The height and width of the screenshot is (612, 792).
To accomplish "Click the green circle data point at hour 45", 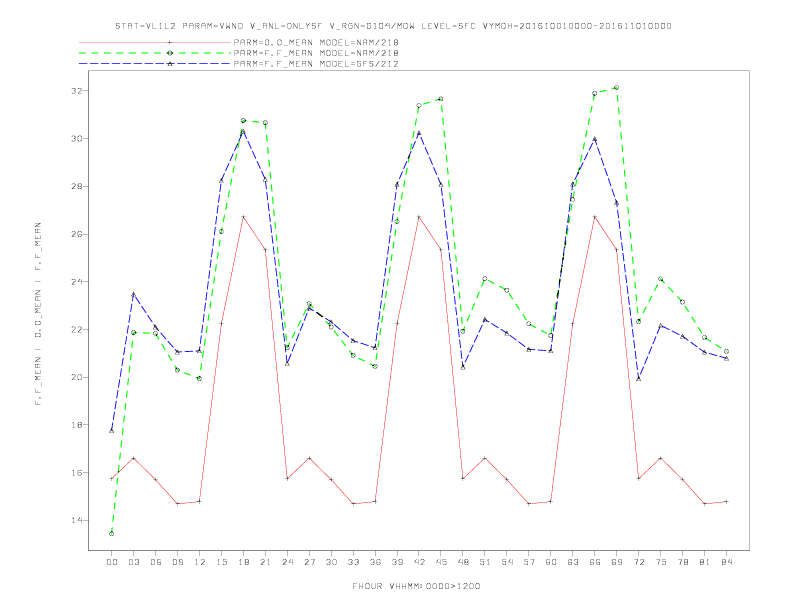I will click(441, 99).
